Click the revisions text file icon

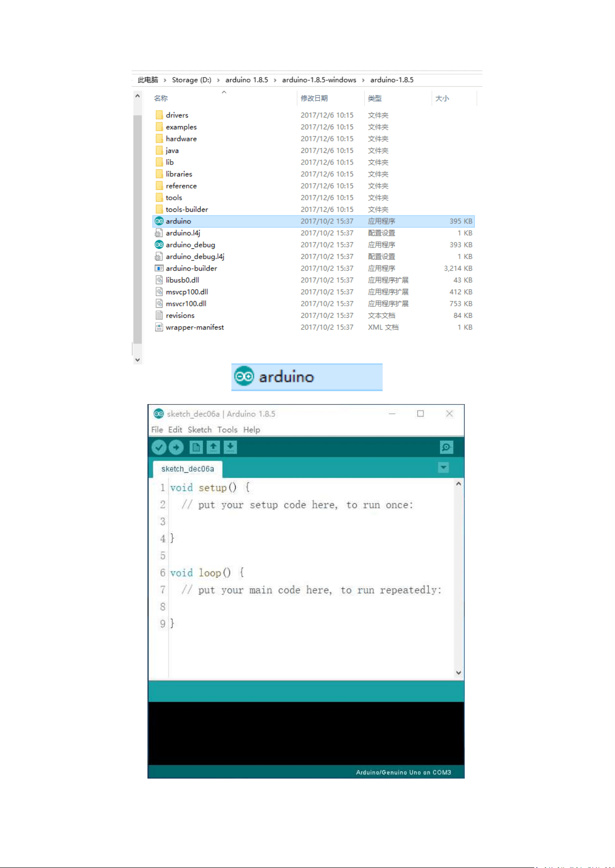click(159, 315)
